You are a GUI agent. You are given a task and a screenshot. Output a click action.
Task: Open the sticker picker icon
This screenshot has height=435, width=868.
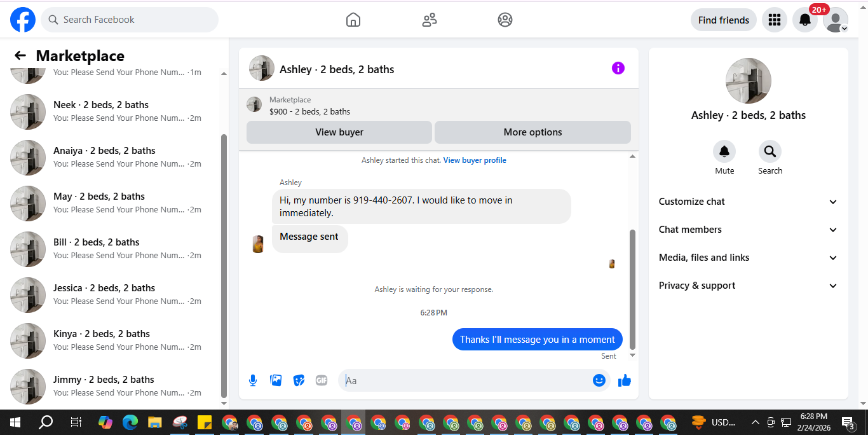tap(299, 380)
